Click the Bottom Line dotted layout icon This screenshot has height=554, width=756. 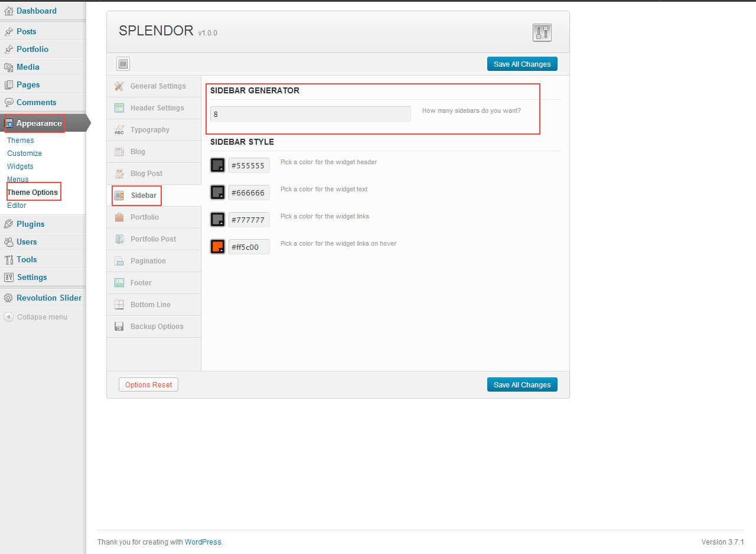coord(119,305)
